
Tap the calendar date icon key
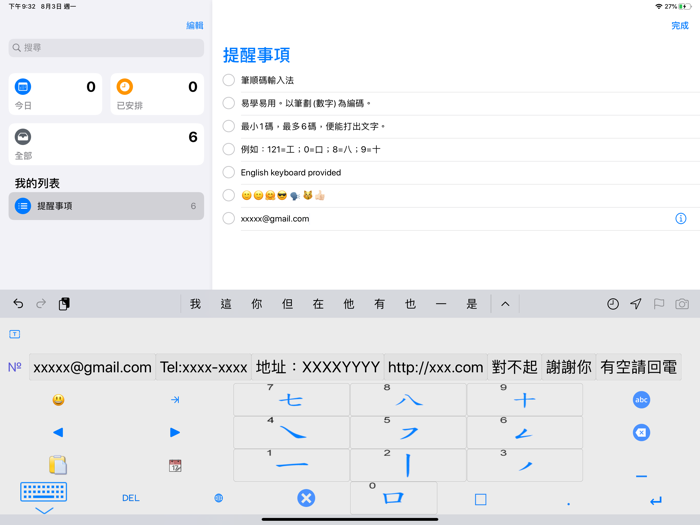[175, 466]
